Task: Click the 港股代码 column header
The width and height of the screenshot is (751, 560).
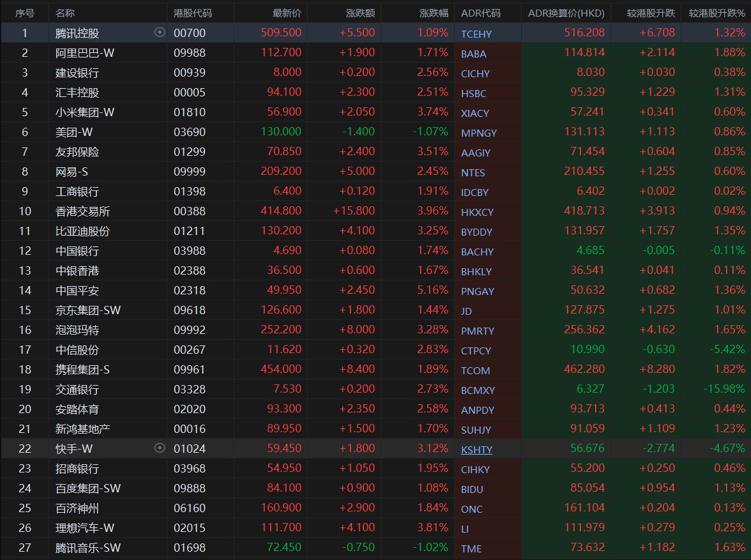Action: tap(192, 13)
